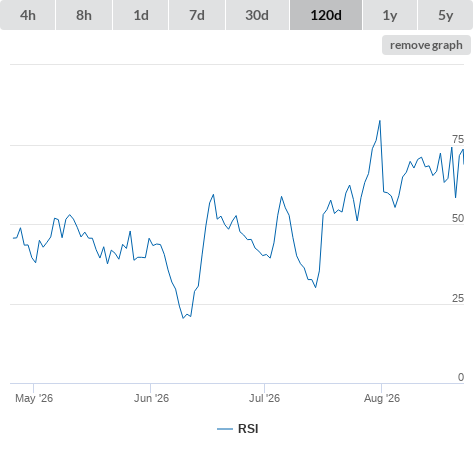Select the 7d range tab

click(197, 15)
